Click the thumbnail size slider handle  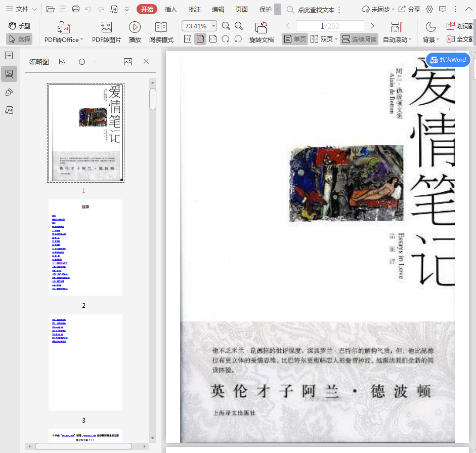pos(82,62)
